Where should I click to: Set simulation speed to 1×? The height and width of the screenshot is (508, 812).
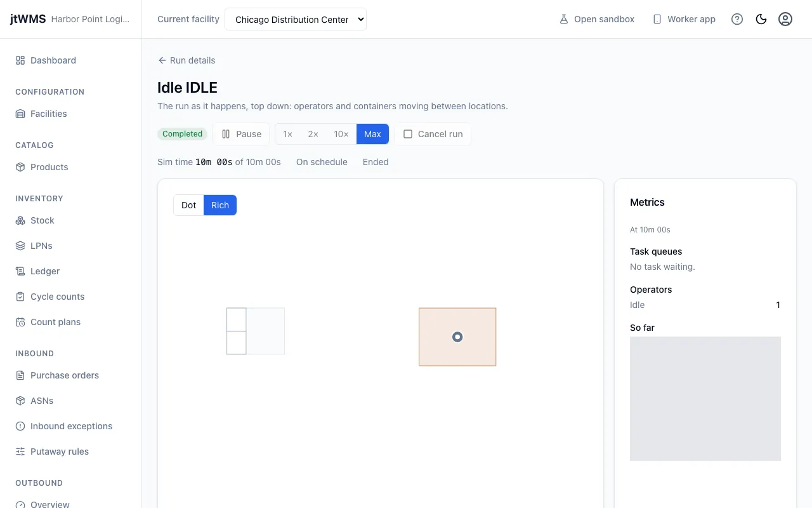[x=287, y=134]
